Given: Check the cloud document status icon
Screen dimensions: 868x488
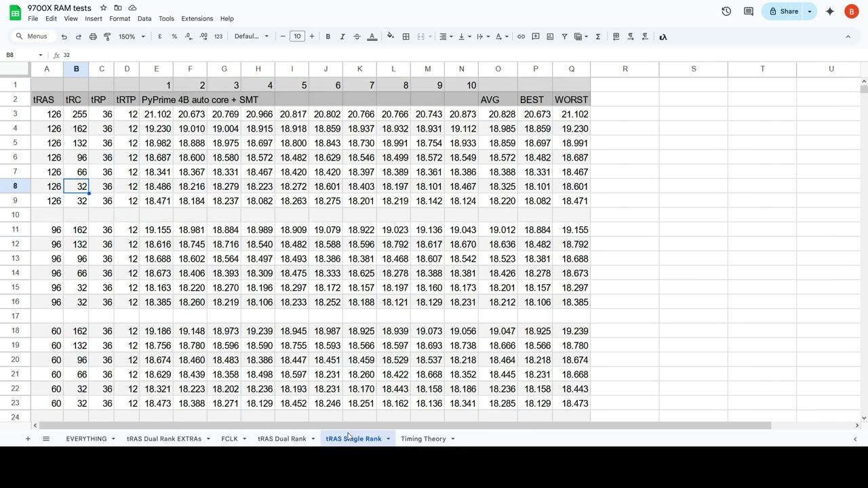Looking at the screenshot, I should [x=132, y=7].
